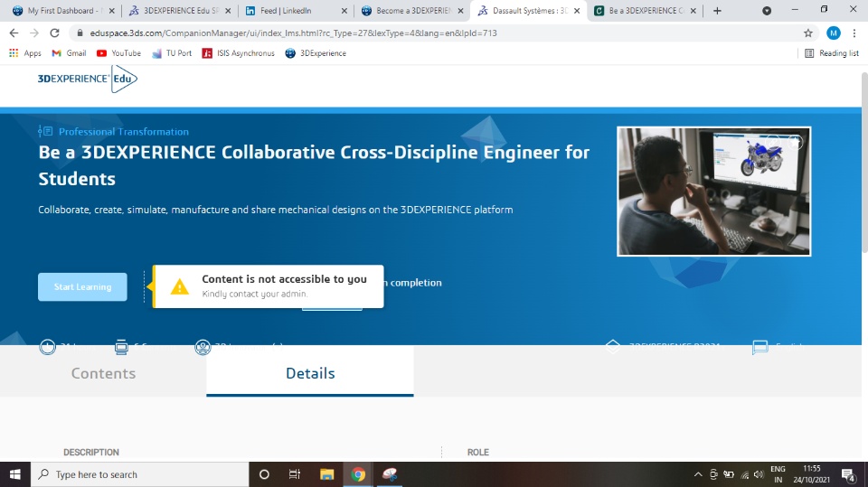Click the 3DEXPERIENCE Edu logo

87,79
